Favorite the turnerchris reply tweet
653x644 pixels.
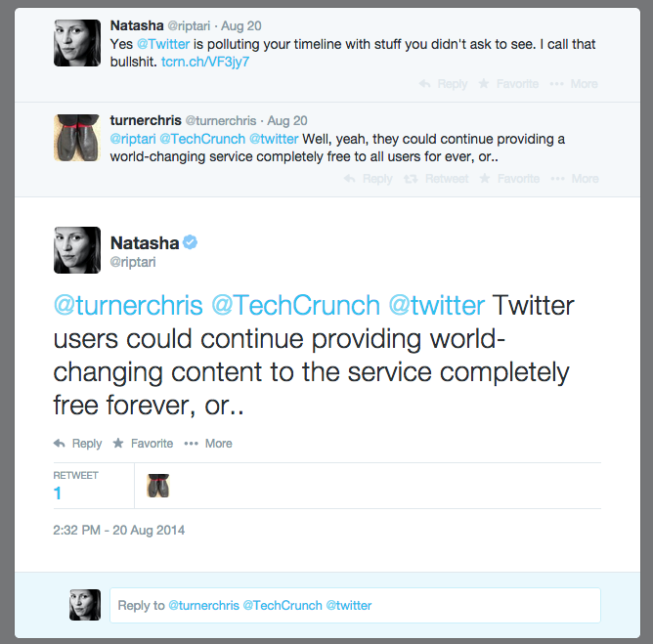[x=510, y=179]
